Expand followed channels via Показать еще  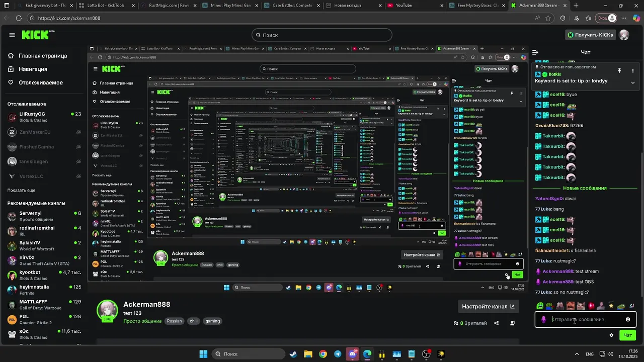click(21, 191)
